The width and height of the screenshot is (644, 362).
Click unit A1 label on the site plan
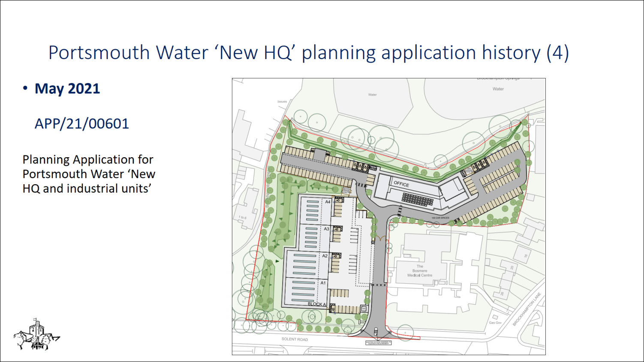tap(323, 283)
